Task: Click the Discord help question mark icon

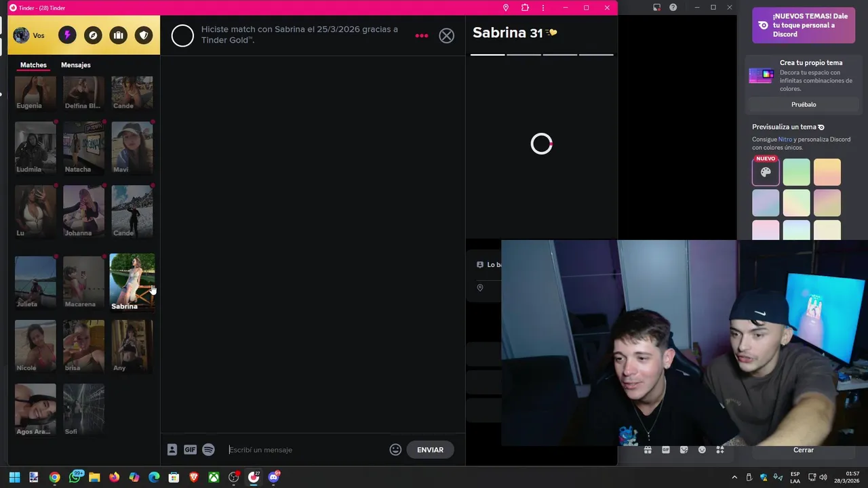Action: point(673,7)
